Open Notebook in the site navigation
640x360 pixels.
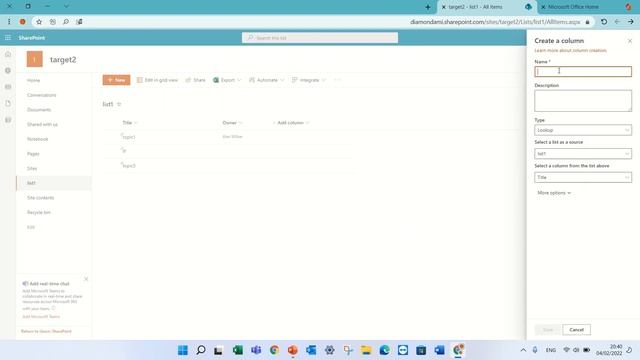coord(38,139)
